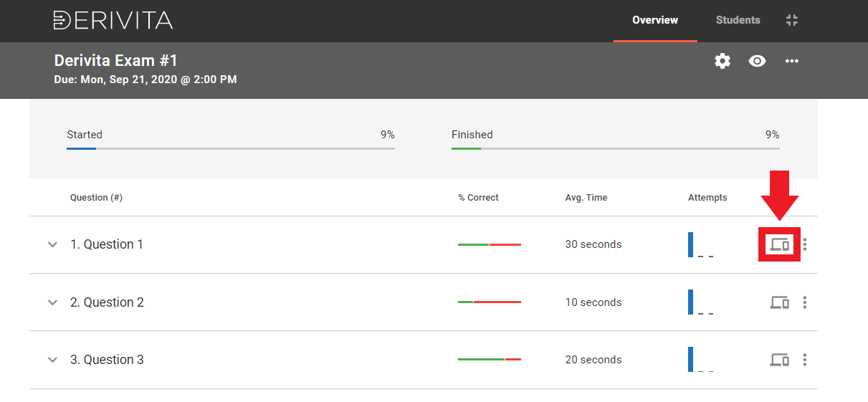The image size is (868, 402).
Task: Toggle the eye preview icon
Action: (757, 61)
